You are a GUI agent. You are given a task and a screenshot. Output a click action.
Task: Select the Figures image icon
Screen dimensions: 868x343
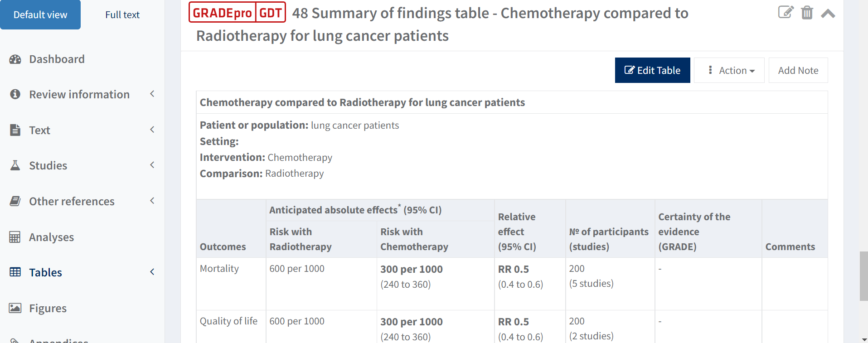[x=15, y=308]
